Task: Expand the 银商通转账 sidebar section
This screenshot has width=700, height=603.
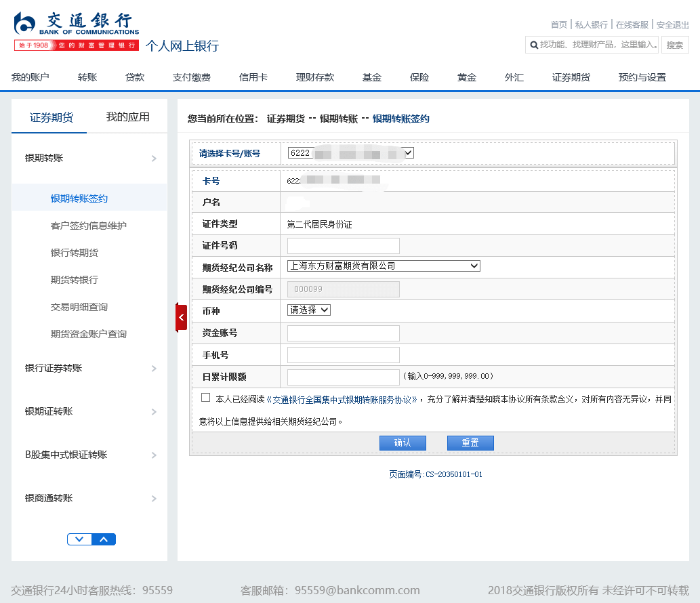Action: (89, 498)
